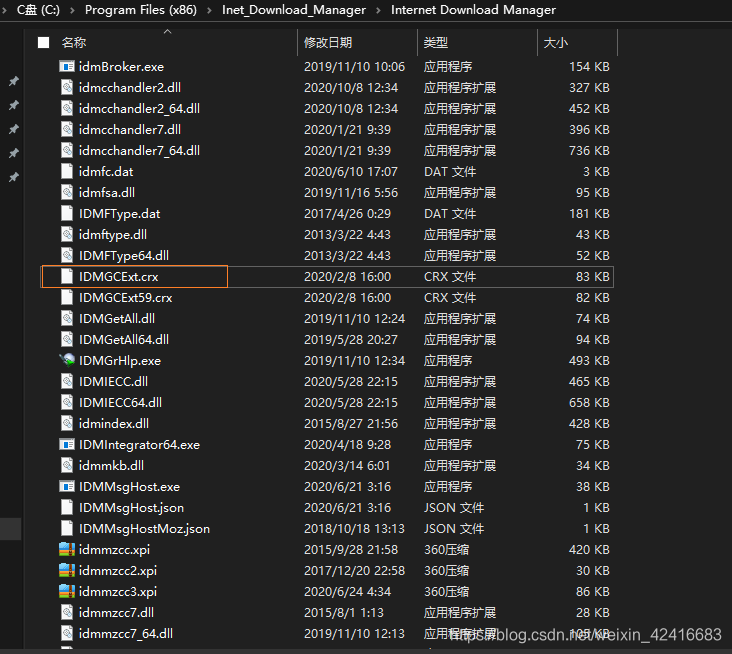
Task: Click the JSON 文件 type of IDMMsgHost.json
Action: (x=454, y=508)
